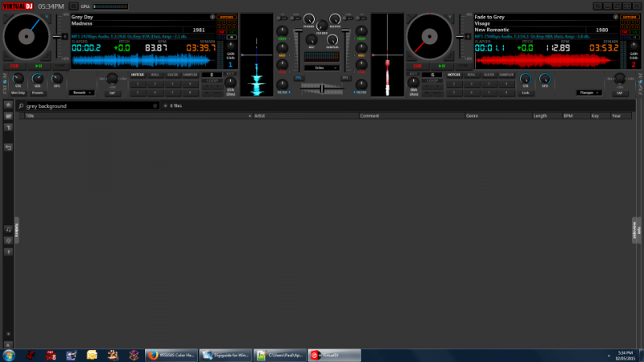
Task: Open Firefox from the Windows taskbar
Action: pos(171,355)
